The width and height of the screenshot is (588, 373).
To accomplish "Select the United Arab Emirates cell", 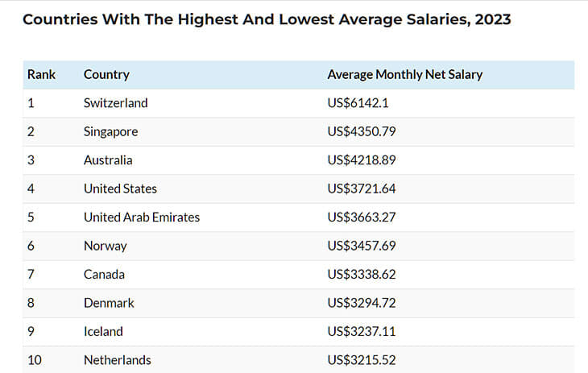I will 141,218.
